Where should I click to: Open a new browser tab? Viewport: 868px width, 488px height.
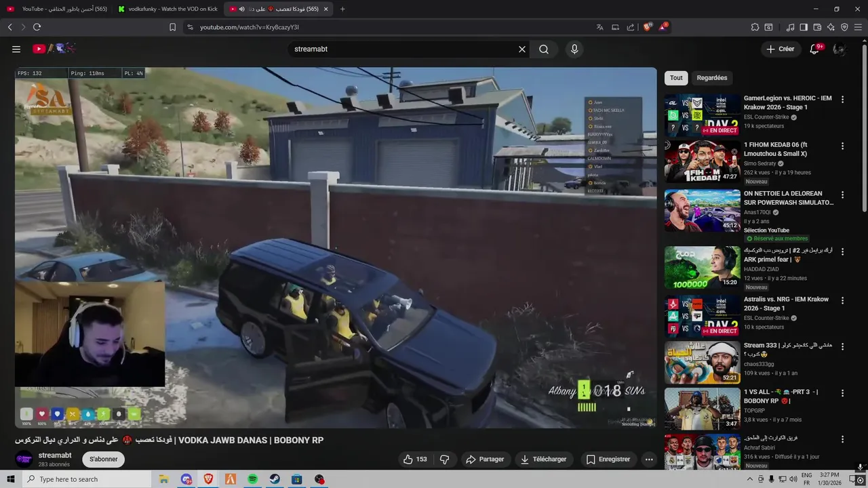tap(342, 9)
